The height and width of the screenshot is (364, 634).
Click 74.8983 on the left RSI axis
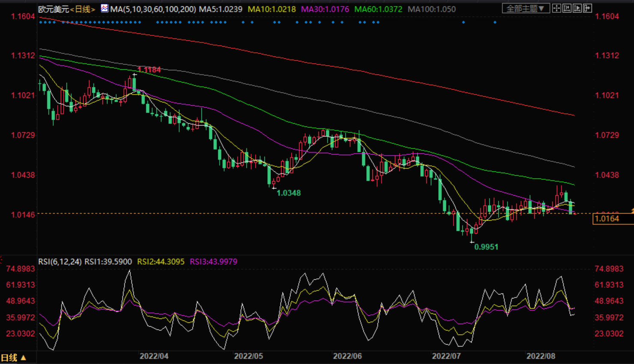pyautogui.click(x=21, y=269)
